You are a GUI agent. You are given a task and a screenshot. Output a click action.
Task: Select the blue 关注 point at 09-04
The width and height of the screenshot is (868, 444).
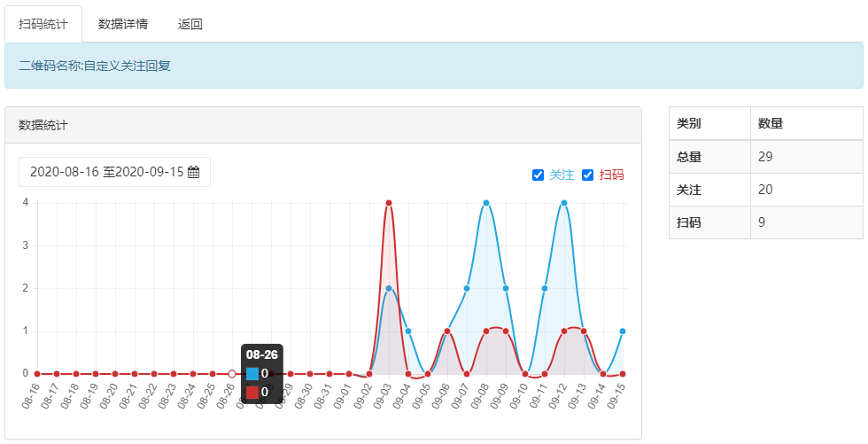coord(408,331)
